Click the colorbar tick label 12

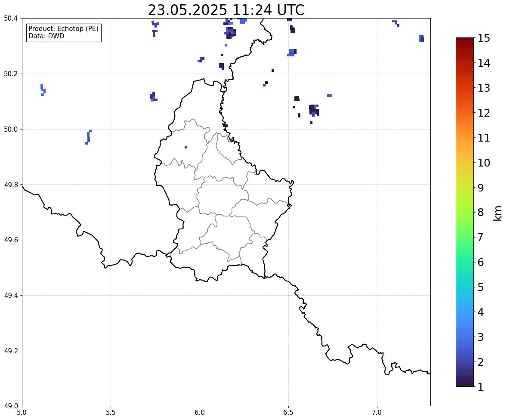click(x=484, y=113)
